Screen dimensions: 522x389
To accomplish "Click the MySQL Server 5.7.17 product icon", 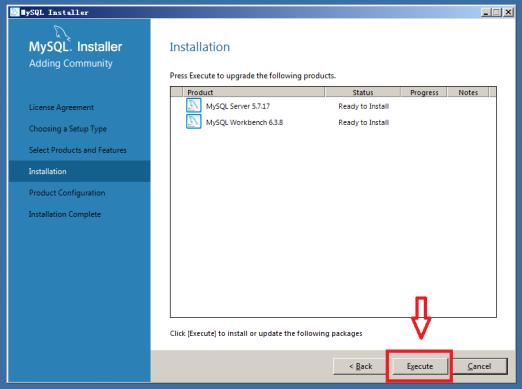I will point(193,105).
